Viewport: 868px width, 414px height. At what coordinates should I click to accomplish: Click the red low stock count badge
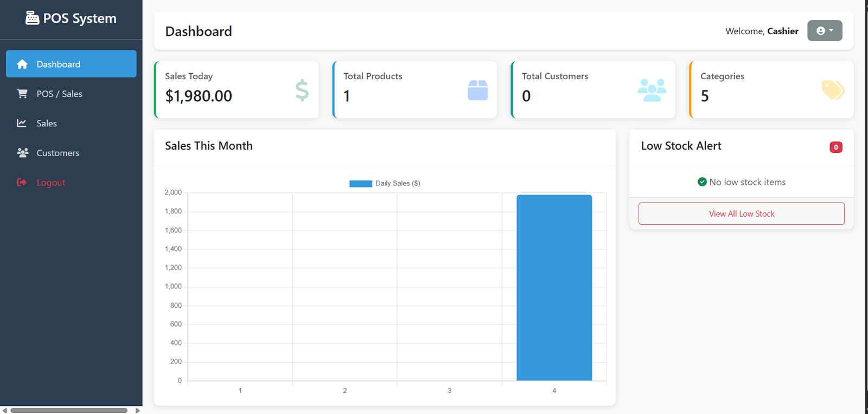pos(835,147)
